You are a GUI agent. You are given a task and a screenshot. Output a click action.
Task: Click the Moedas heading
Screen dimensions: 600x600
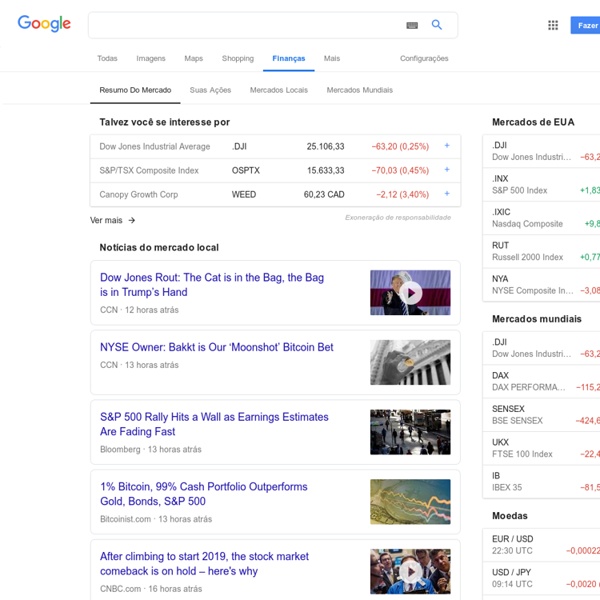click(x=510, y=516)
